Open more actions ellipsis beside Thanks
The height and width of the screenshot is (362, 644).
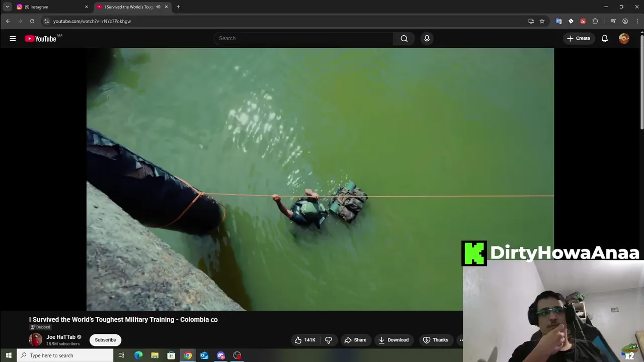coord(460,340)
